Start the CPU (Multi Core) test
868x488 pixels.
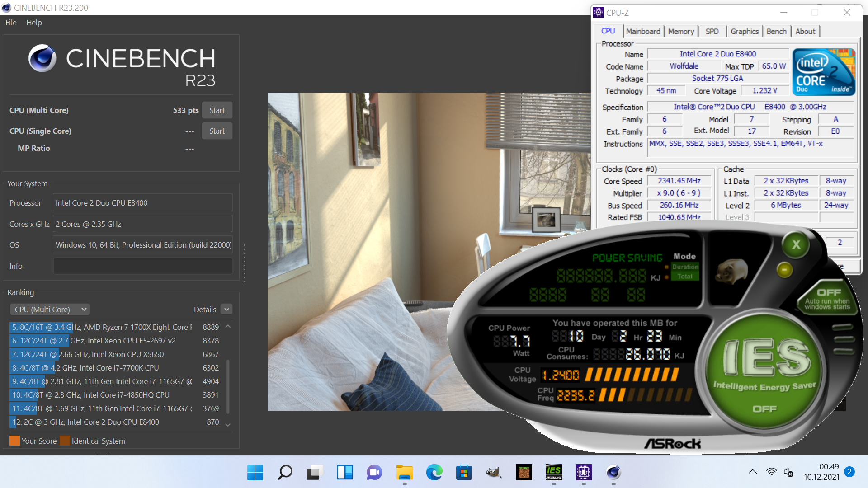coord(217,110)
